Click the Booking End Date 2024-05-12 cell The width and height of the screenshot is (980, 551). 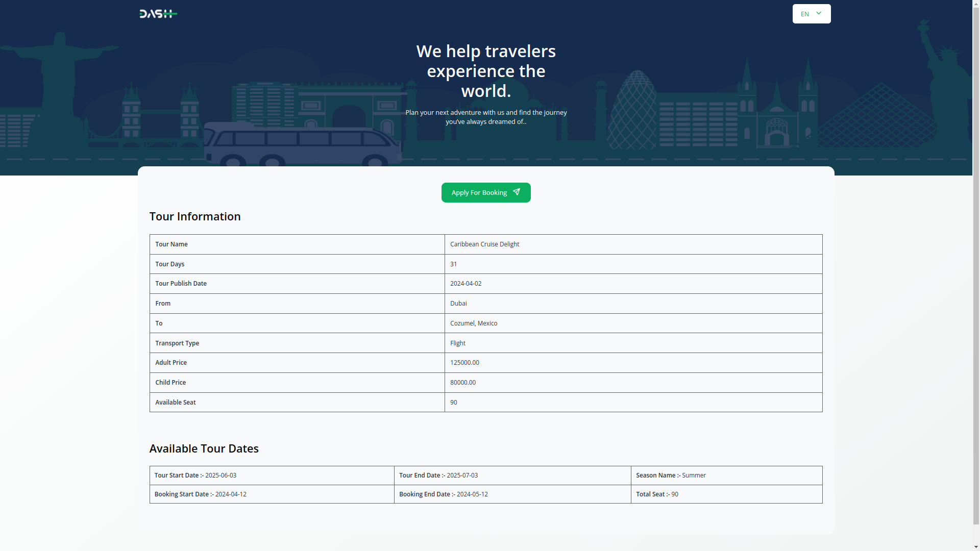(443, 494)
